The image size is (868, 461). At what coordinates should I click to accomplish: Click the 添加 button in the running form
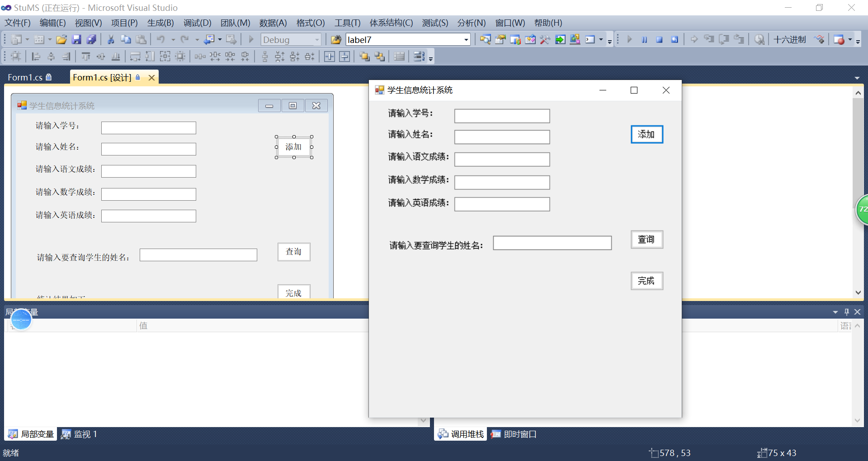[x=646, y=134]
